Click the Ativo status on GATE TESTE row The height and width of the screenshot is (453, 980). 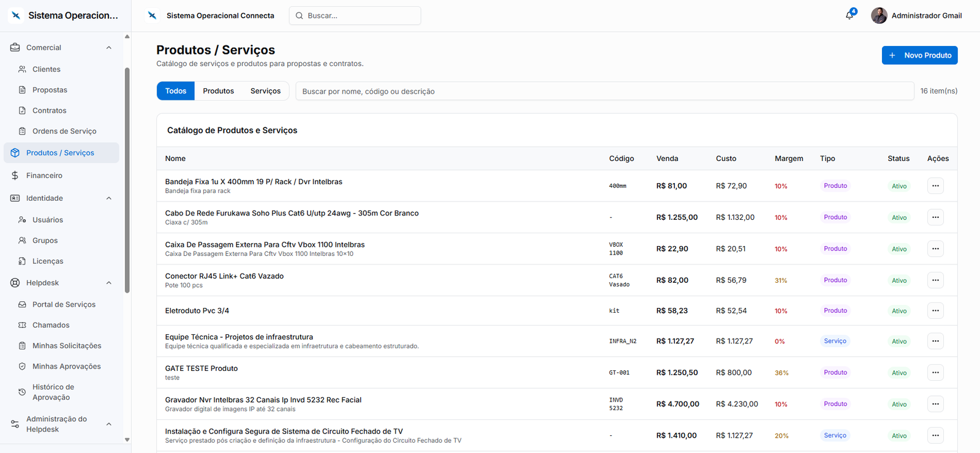coord(899,373)
